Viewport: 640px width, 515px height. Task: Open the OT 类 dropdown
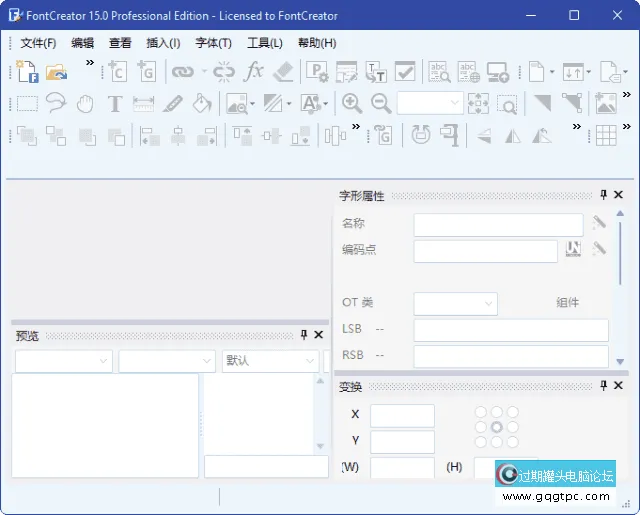click(456, 304)
